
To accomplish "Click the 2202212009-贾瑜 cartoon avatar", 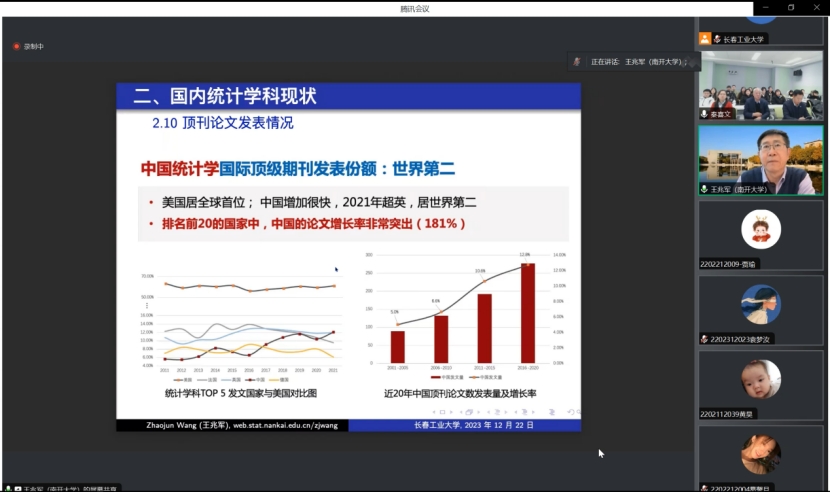I will point(760,230).
